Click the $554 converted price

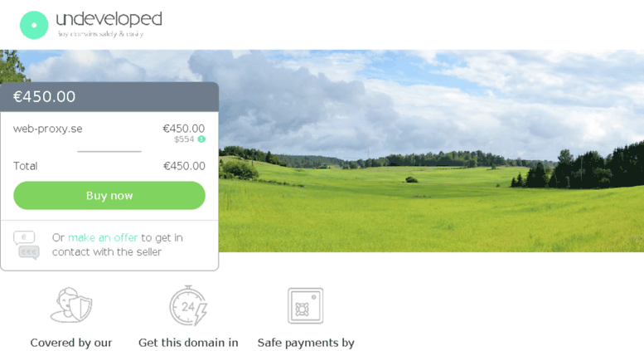(184, 139)
